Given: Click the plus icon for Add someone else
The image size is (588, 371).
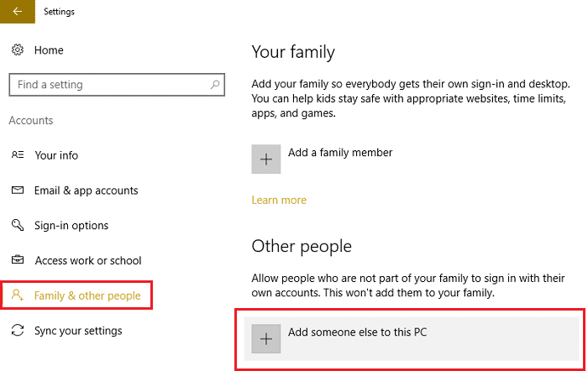Looking at the screenshot, I should click(x=266, y=338).
